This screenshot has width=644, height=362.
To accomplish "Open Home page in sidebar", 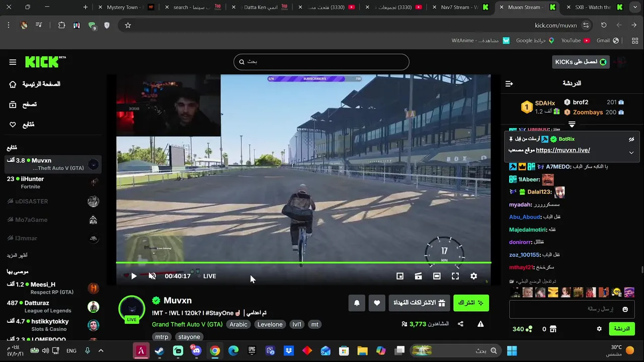I will coord(35,84).
